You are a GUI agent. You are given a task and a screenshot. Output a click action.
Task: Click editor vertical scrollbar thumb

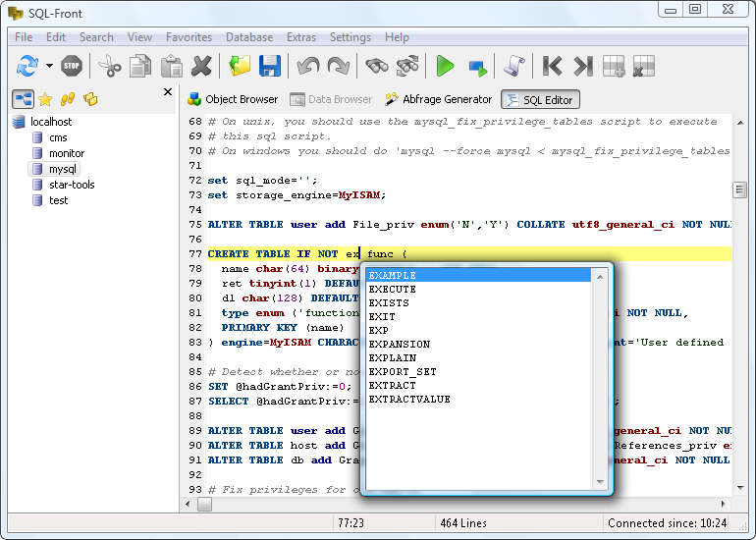point(739,189)
